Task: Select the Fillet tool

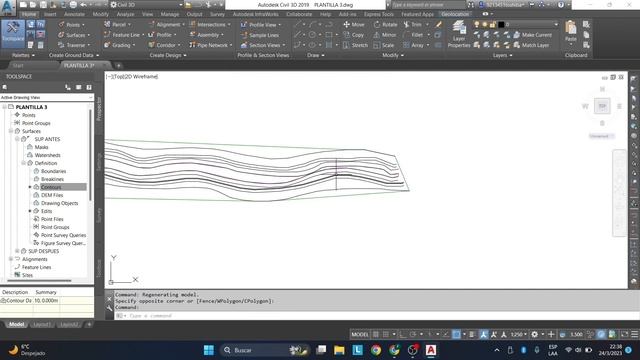Action: coord(413,35)
